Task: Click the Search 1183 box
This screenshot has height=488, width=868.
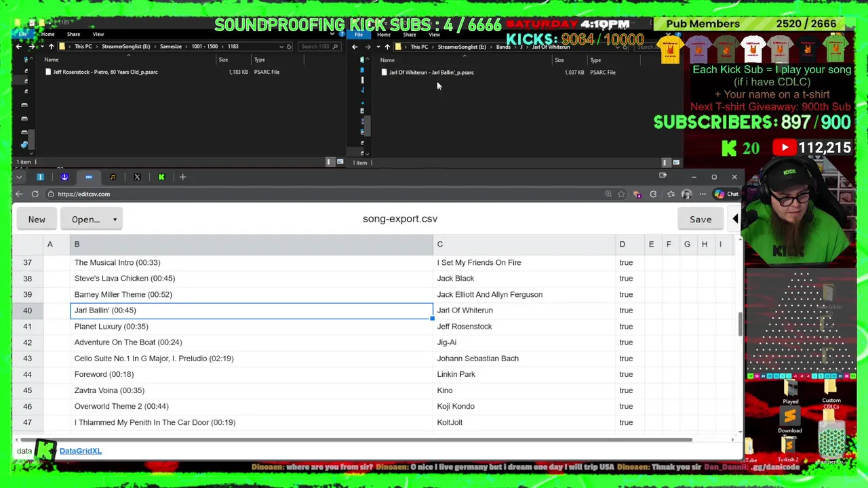Action: [319, 47]
